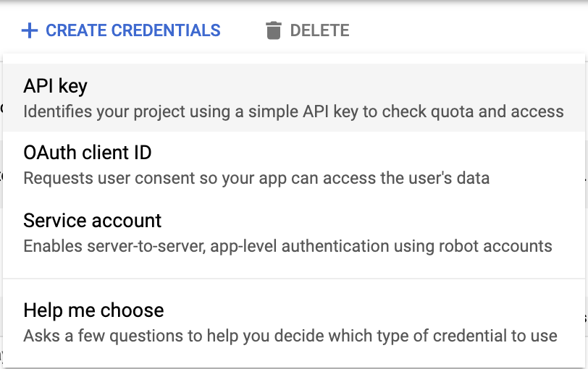Click the 'Service account' heading text
The height and width of the screenshot is (369, 588).
tap(93, 221)
